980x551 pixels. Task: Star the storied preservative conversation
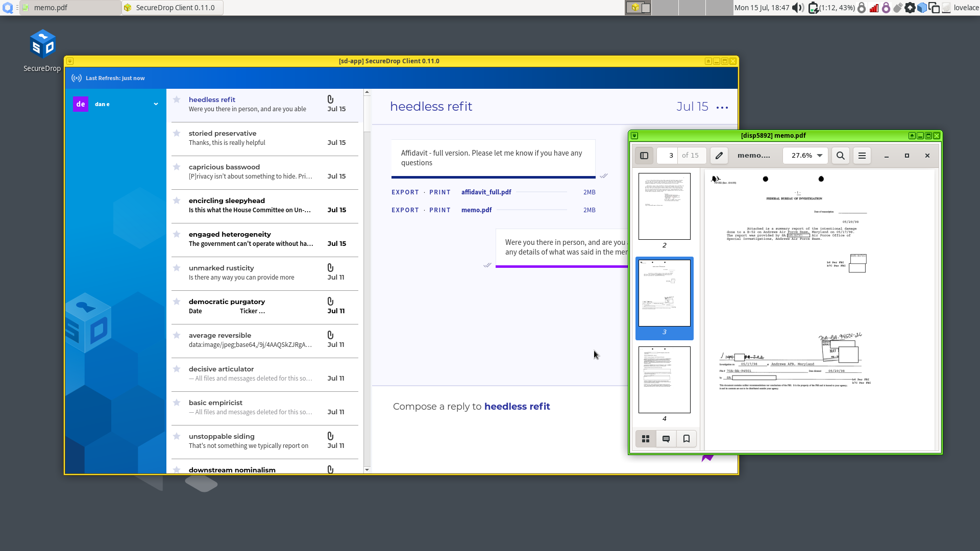click(x=177, y=133)
